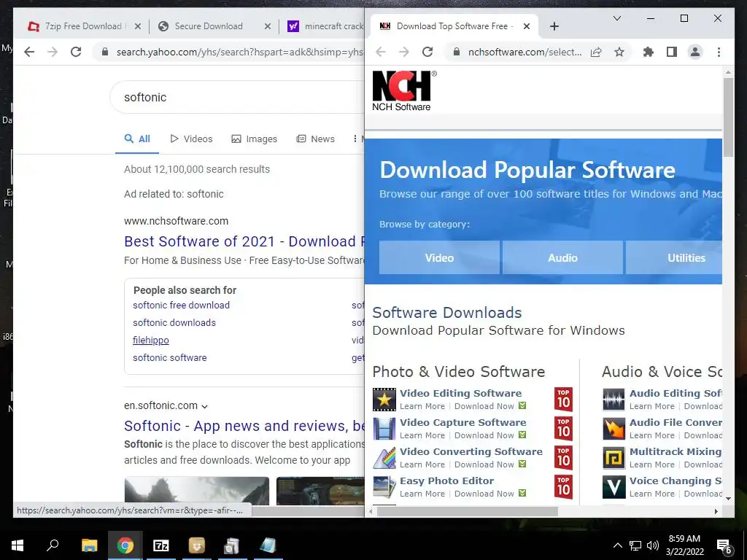Open Chrome's three-dot menu
This screenshot has height=560, width=747.
pos(719,52)
